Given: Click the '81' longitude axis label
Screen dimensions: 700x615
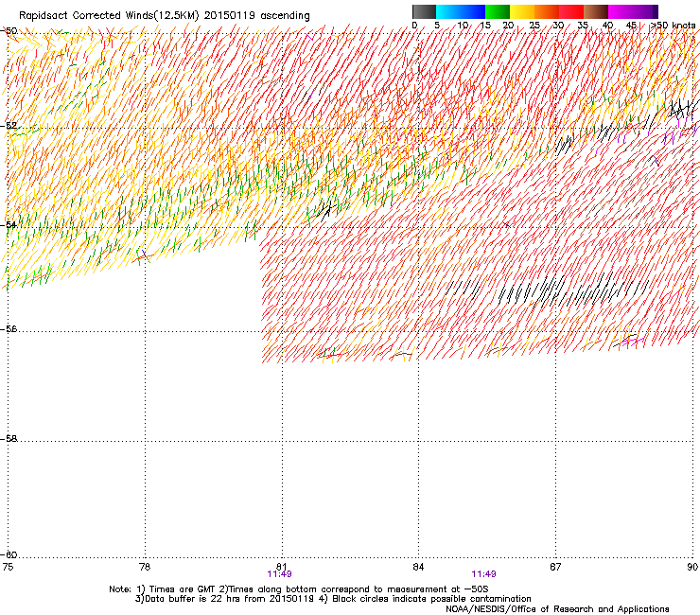Looking at the screenshot, I should click(282, 567).
